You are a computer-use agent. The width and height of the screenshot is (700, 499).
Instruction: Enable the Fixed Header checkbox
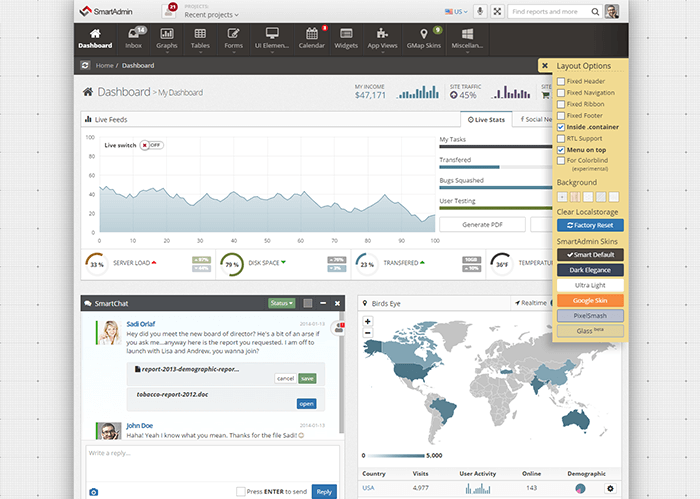[561, 81]
